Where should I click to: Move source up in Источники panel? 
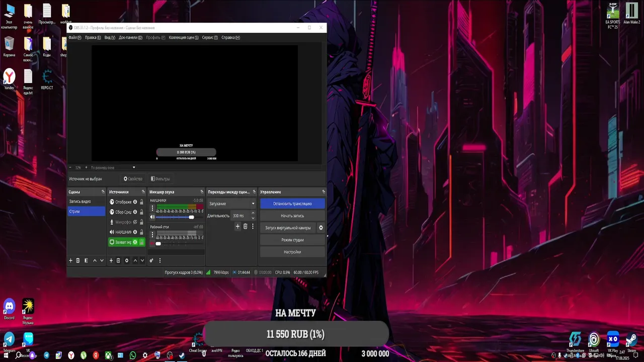[135, 260]
